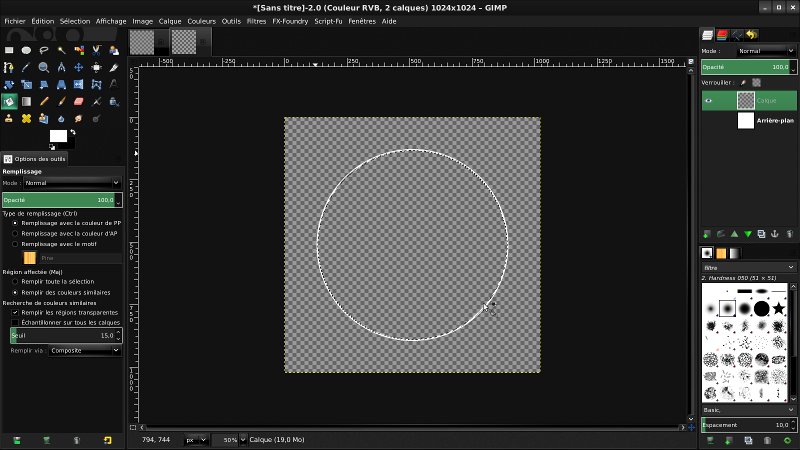This screenshot has height=450, width=800.
Task: Select the Fuzzy Select magic wand tool
Action: pos(61,50)
